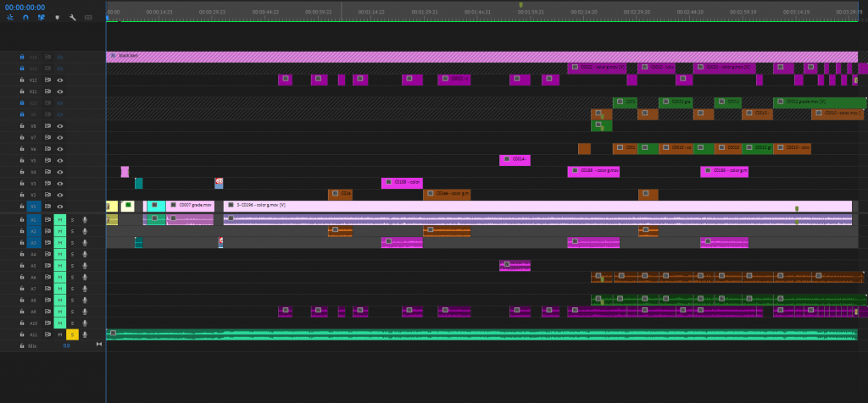Unlock track V14 with its blue padlock
The height and width of the screenshot is (403, 868).
click(x=22, y=57)
